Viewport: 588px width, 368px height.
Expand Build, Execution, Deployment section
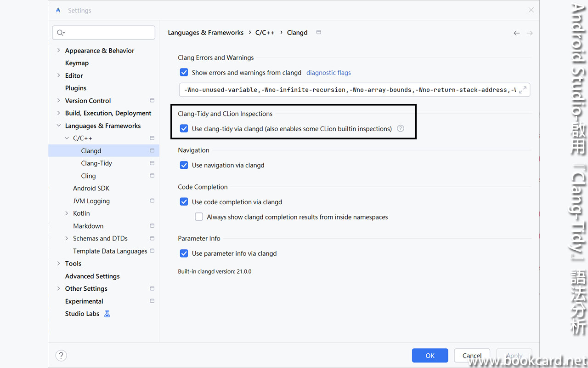pos(58,113)
